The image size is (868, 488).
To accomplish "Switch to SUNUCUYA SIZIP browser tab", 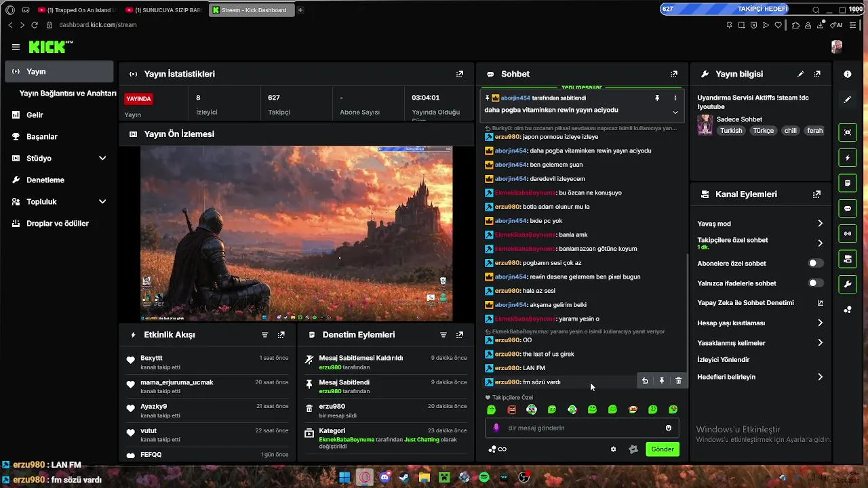I will click(x=163, y=10).
